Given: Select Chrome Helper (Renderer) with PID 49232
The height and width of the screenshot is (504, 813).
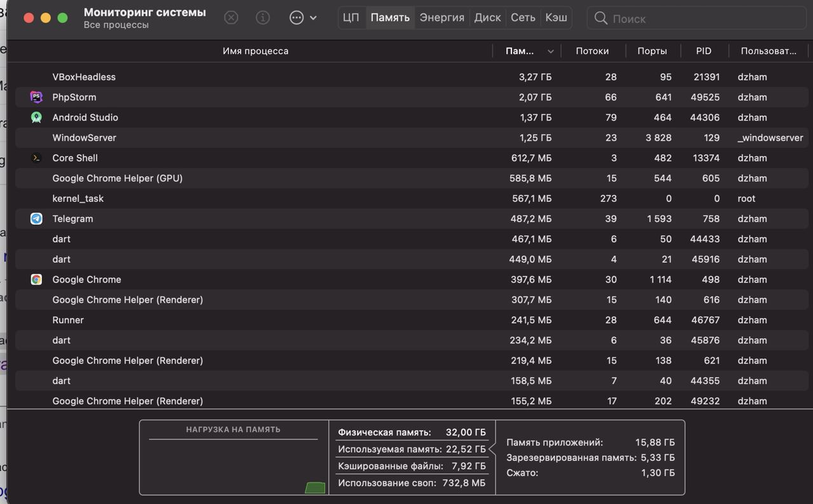Looking at the screenshot, I should click(x=412, y=401).
